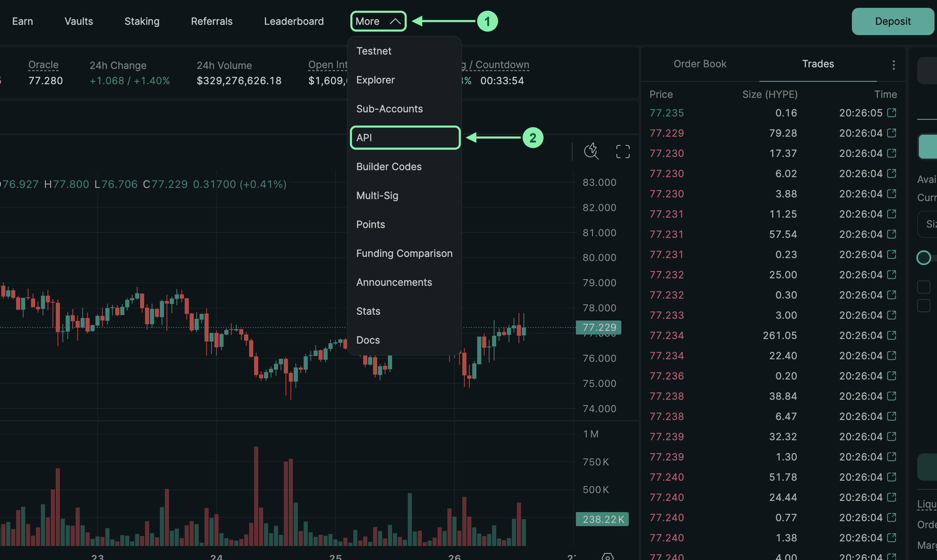Image resolution: width=937 pixels, height=560 pixels.
Task: Toggle fullscreen chart icon
Action: coord(623,152)
